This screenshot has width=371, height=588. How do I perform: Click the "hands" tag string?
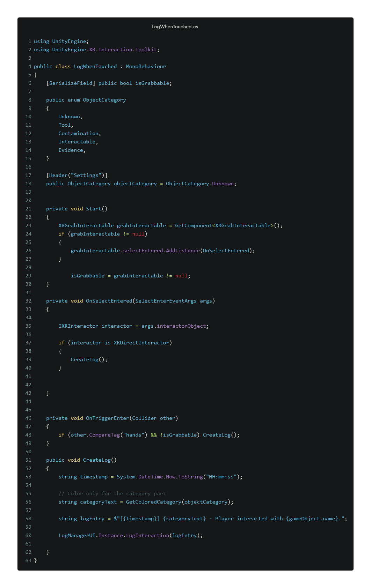tap(134, 435)
